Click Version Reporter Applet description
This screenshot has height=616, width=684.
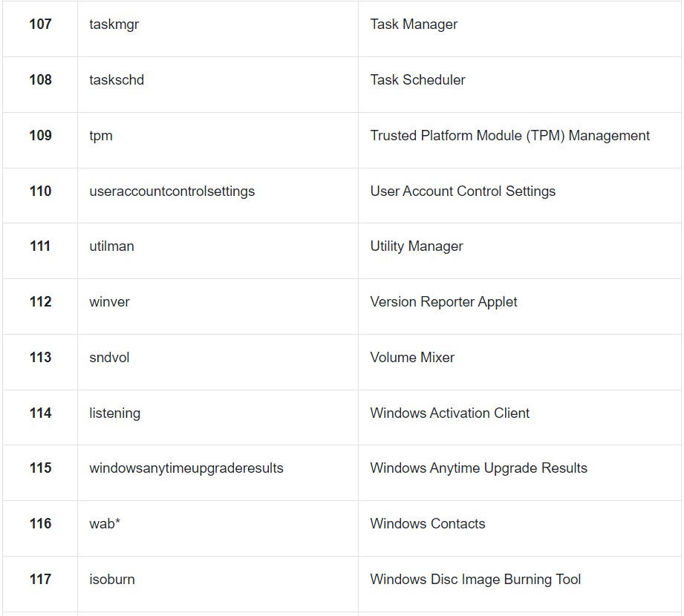pos(443,301)
